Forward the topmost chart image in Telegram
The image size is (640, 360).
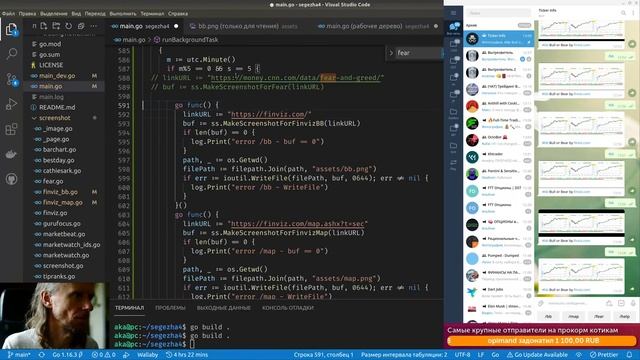pyautogui.click(x=632, y=44)
